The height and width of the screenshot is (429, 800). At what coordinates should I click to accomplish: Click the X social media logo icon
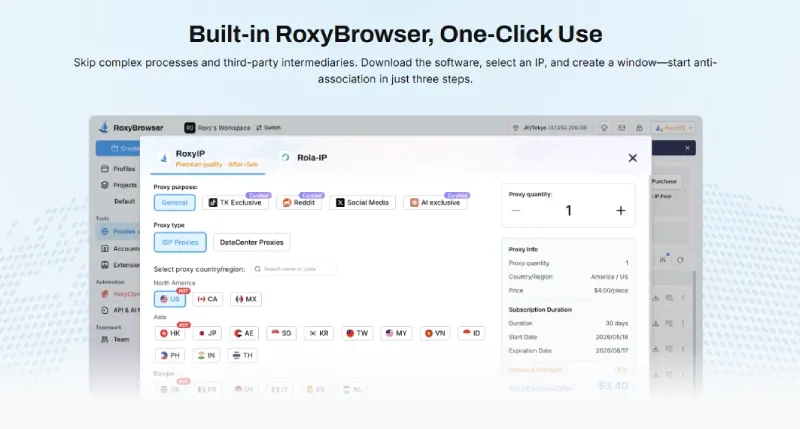tap(340, 203)
